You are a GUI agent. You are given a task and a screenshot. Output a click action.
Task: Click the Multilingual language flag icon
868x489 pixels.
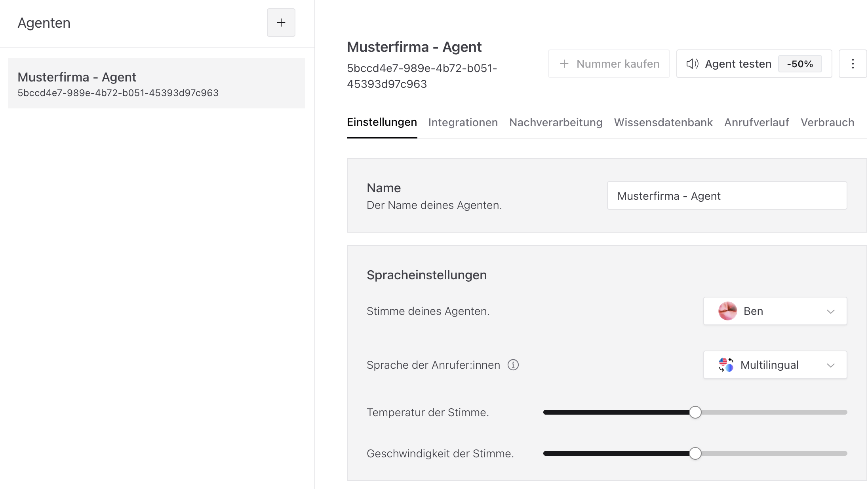(x=726, y=365)
